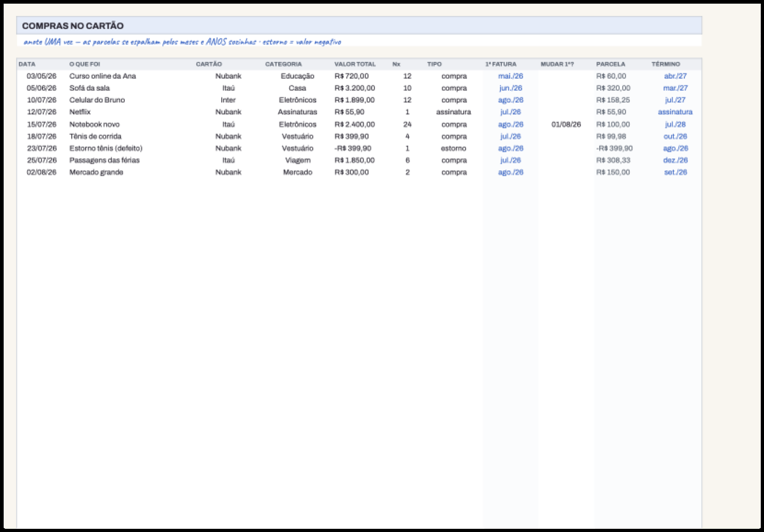Image resolution: width=764 pixels, height=532 pixels.
Task: Select the CATEGORIA column header
Action: pos(283,64)
